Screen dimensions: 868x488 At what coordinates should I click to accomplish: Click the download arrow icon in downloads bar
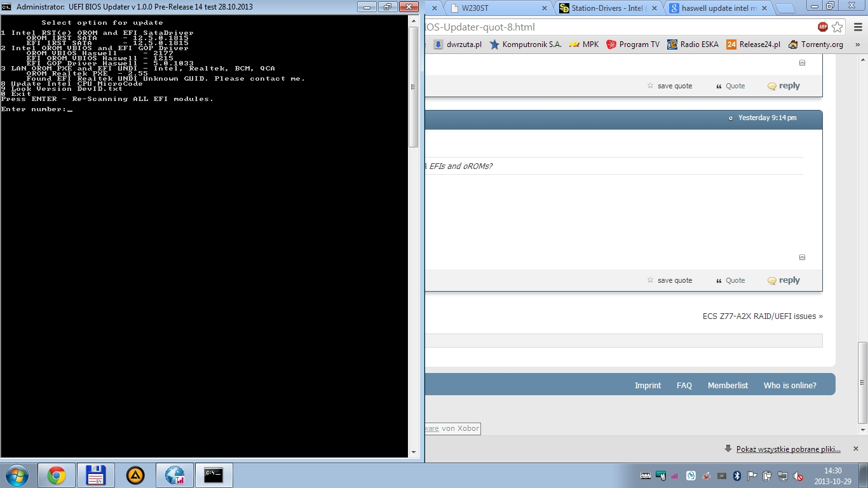[728, 449]
